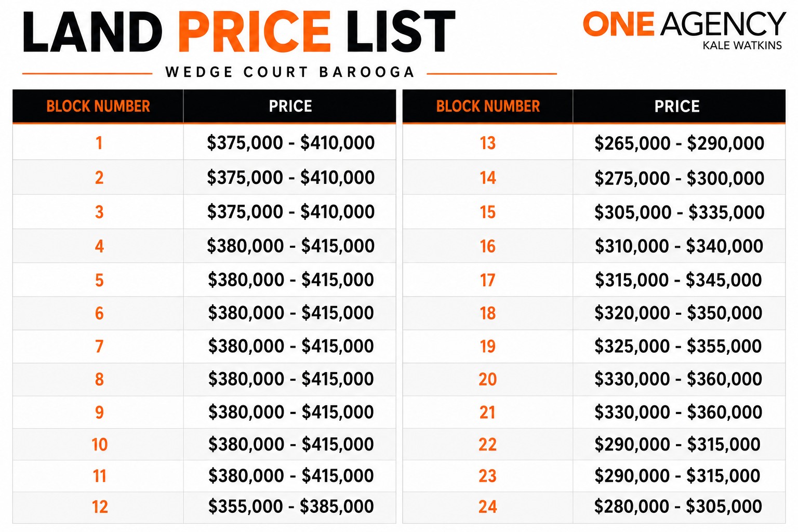This screenshot has width=798, height=532.
Task: Select block number 13 cell
Action: point(488,143)
